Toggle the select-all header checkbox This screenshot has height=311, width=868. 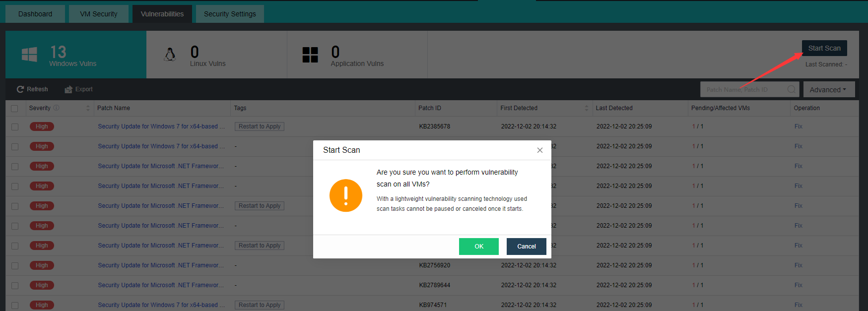(x=14, y=108)
